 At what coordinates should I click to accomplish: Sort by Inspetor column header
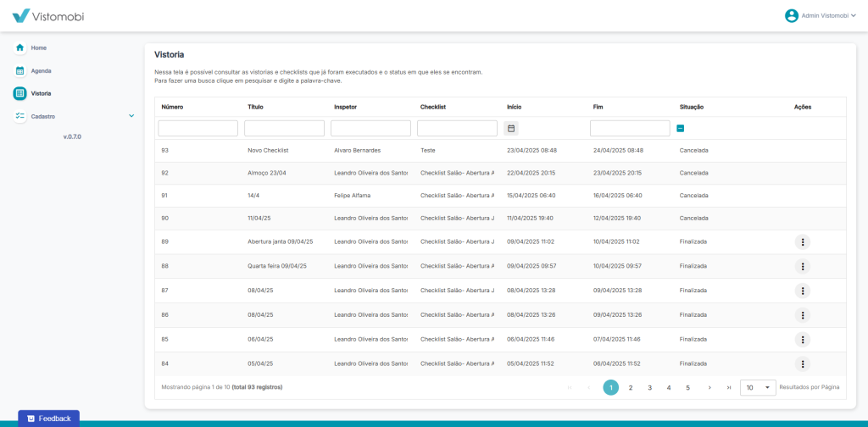coord(346,107)
